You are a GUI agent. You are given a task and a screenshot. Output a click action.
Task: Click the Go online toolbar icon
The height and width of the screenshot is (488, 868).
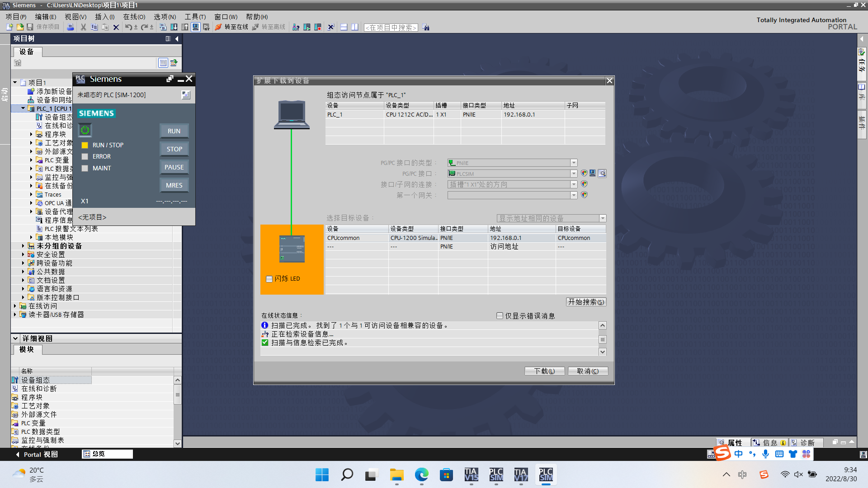click(x=218, y=27)
